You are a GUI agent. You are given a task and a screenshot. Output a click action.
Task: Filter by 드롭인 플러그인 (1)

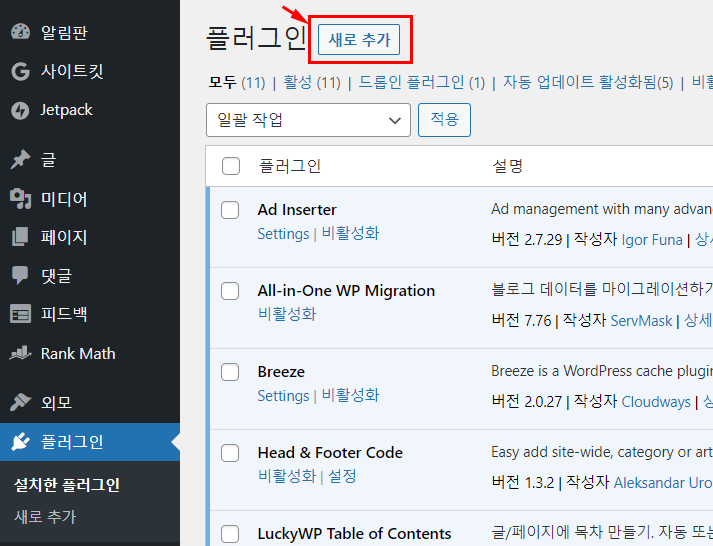click(x=422, y=82)
